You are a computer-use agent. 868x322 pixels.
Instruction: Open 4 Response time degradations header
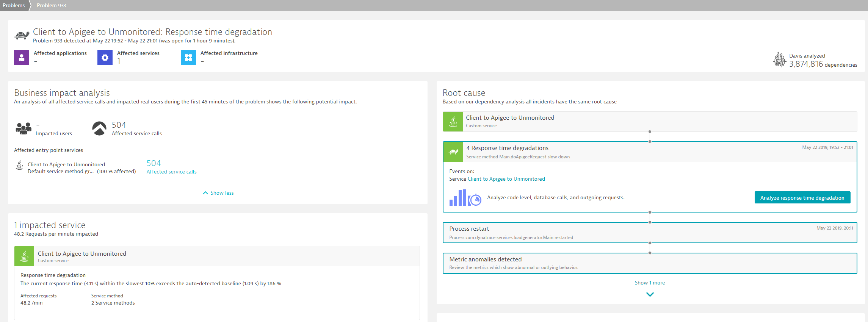click(x=650, y=152)
